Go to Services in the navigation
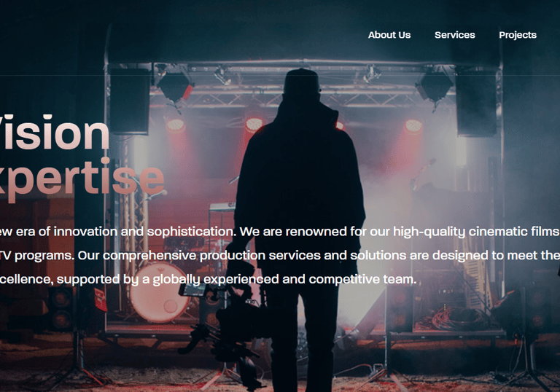 click(455, 35)
